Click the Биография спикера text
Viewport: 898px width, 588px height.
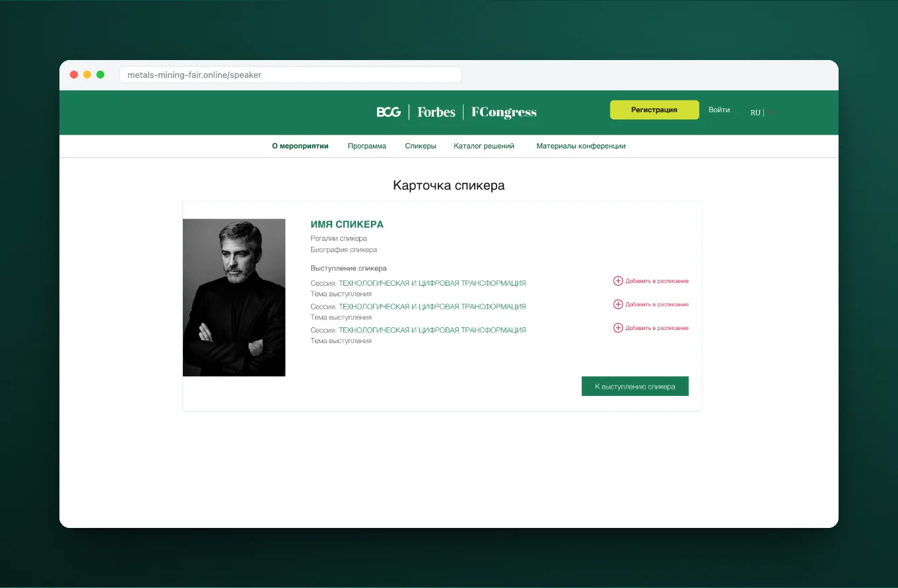pyautogui.click(x=344, y=250)
